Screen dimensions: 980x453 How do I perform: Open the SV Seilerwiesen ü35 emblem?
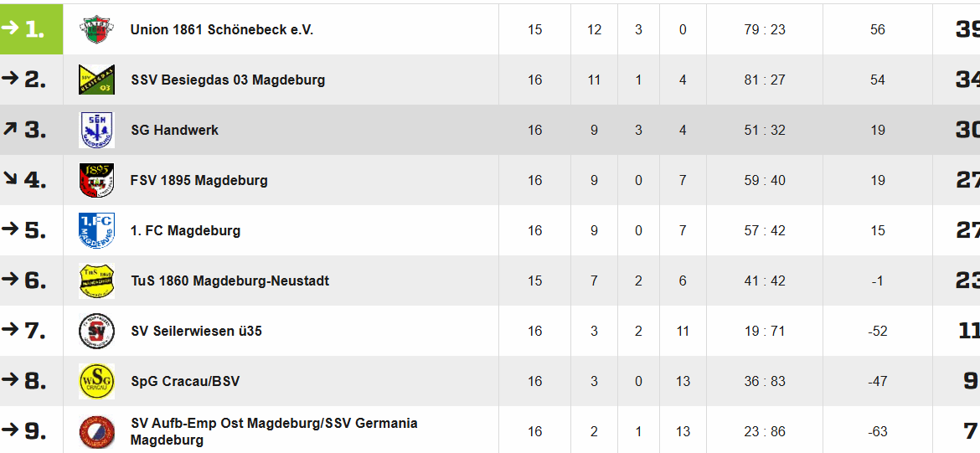[x=97, y=331]
